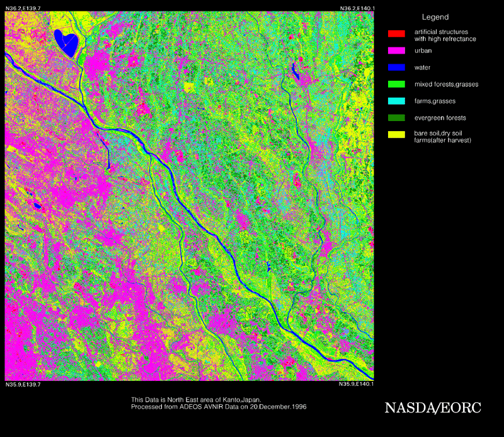Viewport: 504px width, 437px height.
Task: Click the yellow bare soil legend swatch
Action: (x=396, y=134)
